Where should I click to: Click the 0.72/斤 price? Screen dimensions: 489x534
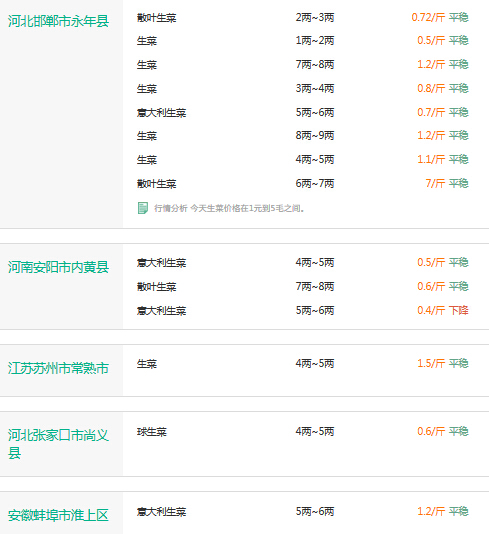pyautogui.click(x=428, y=17)
